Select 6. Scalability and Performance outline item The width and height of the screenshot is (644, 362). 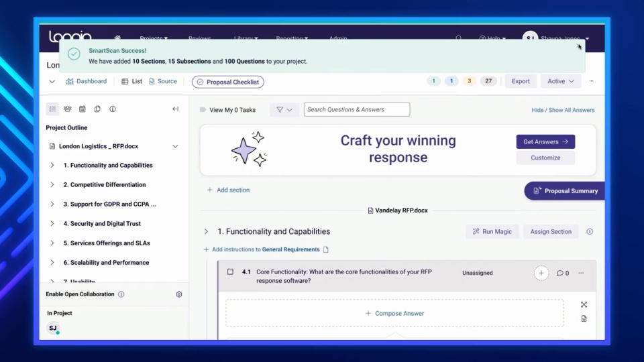pos(106,263)
